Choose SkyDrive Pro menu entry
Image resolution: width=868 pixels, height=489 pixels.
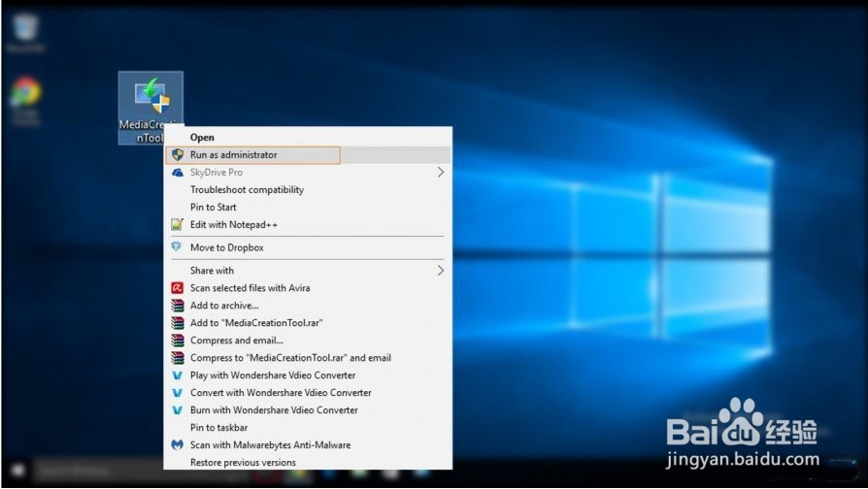308,173
